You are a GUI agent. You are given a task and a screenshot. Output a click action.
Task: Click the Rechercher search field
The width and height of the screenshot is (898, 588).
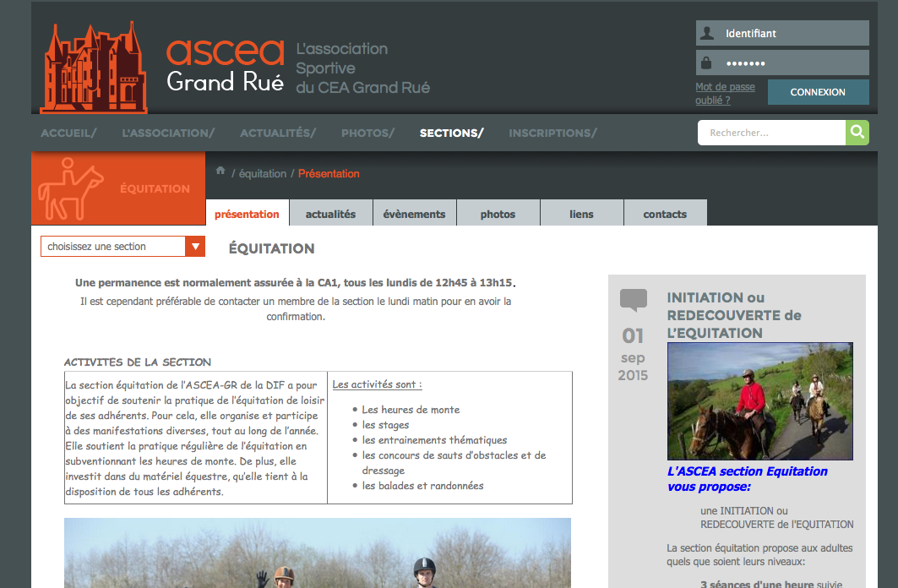pyautogui.click(x=771, y=133)
